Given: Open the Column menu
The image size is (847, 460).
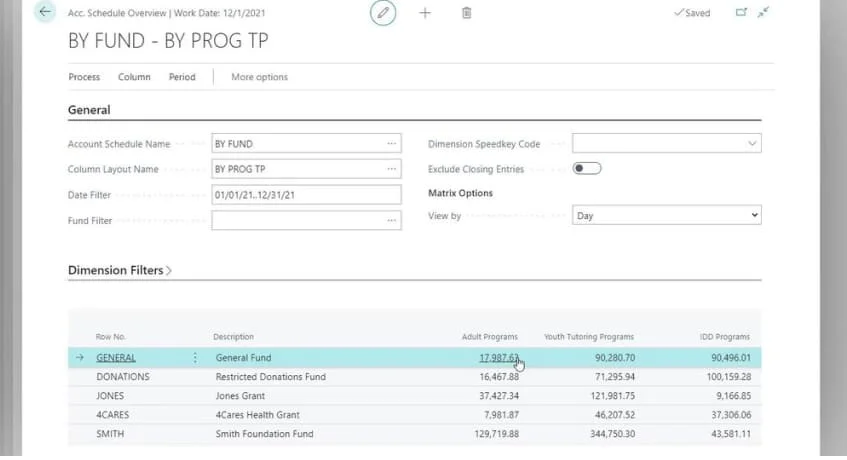Looking at the screenshot, I should 134,77.
